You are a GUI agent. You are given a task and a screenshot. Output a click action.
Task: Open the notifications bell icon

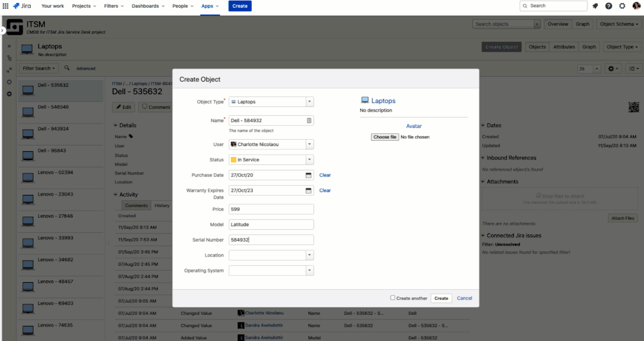(595, 6)
